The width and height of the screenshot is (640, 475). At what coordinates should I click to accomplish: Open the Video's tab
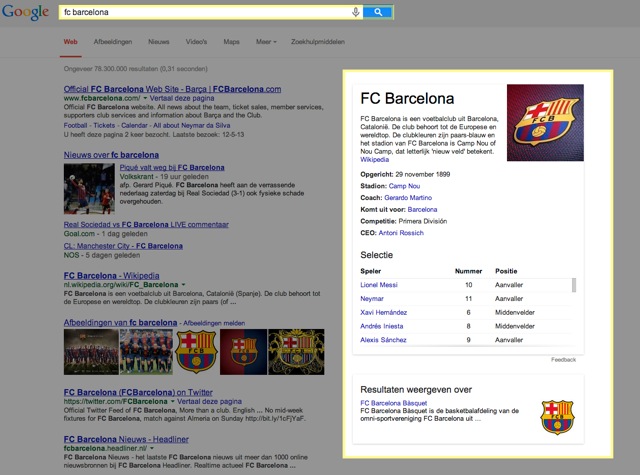(x=196, y=42)
